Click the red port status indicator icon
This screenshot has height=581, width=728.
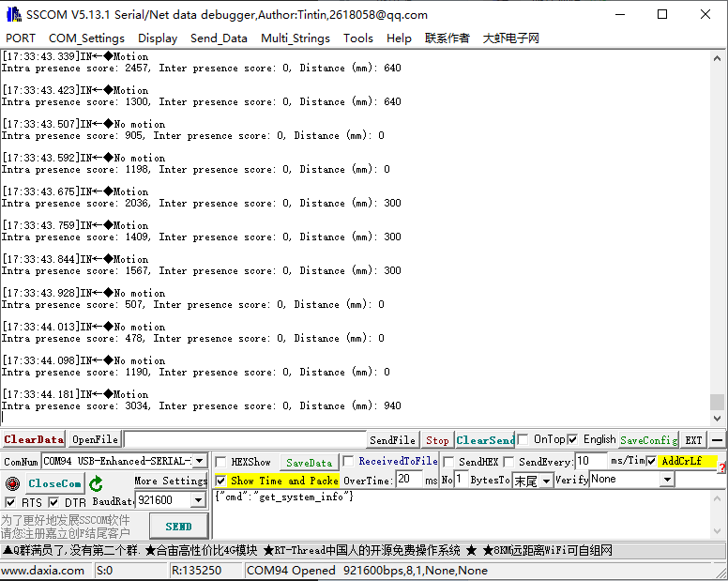point(12,483)
